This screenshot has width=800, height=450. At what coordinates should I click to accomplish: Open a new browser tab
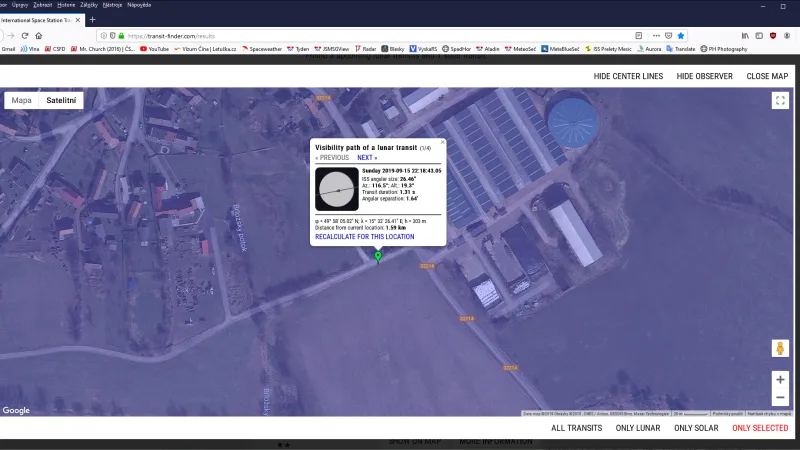click(x=93, y=19)
